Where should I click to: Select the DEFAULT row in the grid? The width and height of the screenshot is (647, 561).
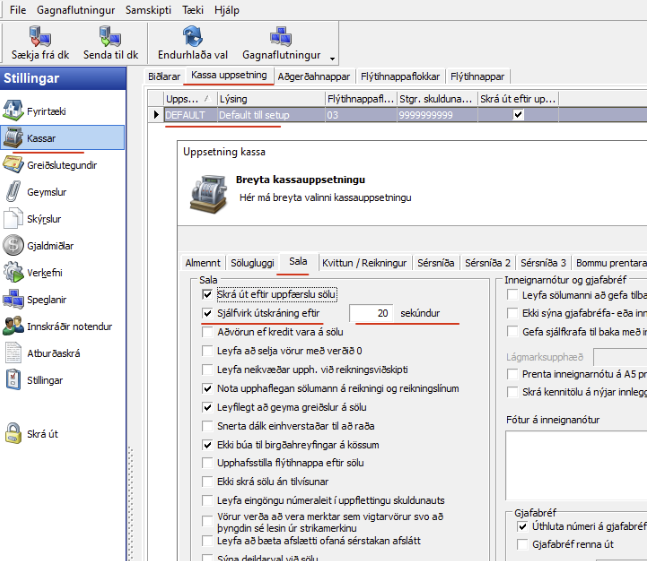[186, 115]
